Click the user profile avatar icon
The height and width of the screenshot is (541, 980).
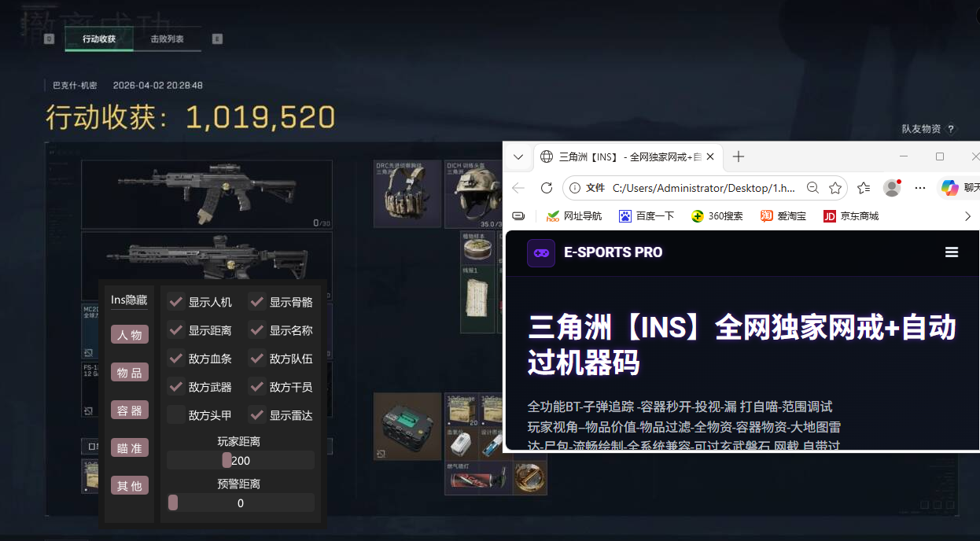[x=892, y=188]
